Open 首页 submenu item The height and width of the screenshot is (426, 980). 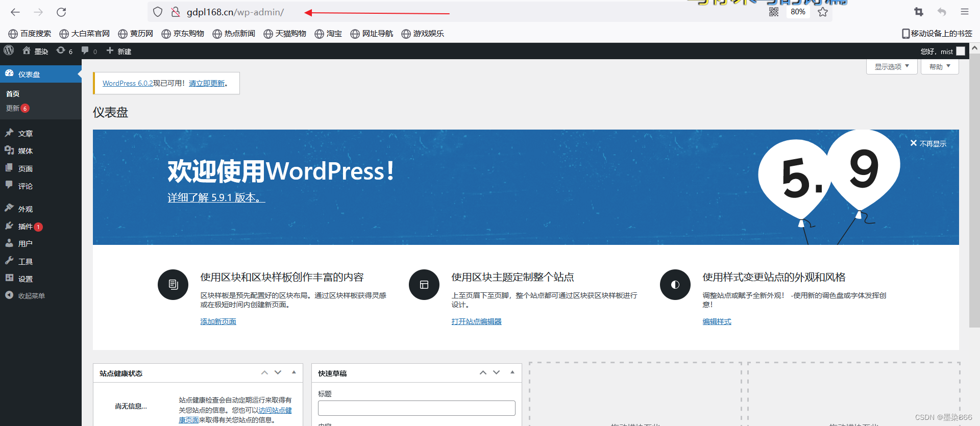pos(13,94)
